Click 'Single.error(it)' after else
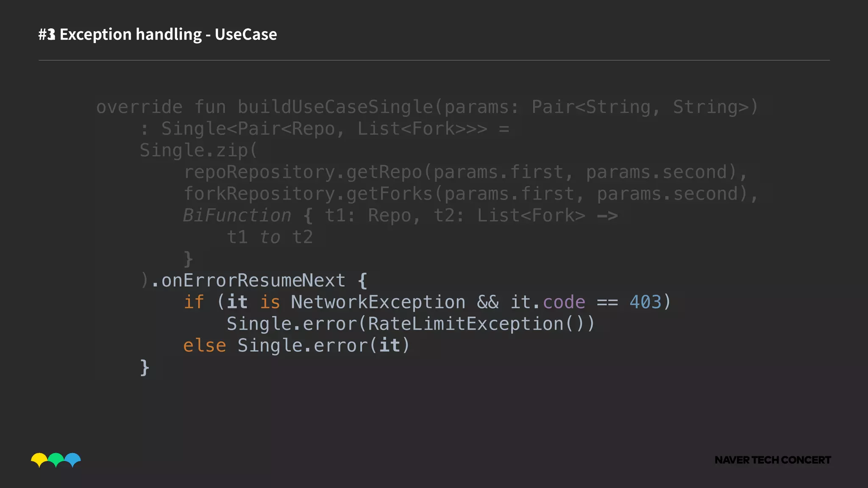This screenshot has width=868, height=488. pos(323,346)
